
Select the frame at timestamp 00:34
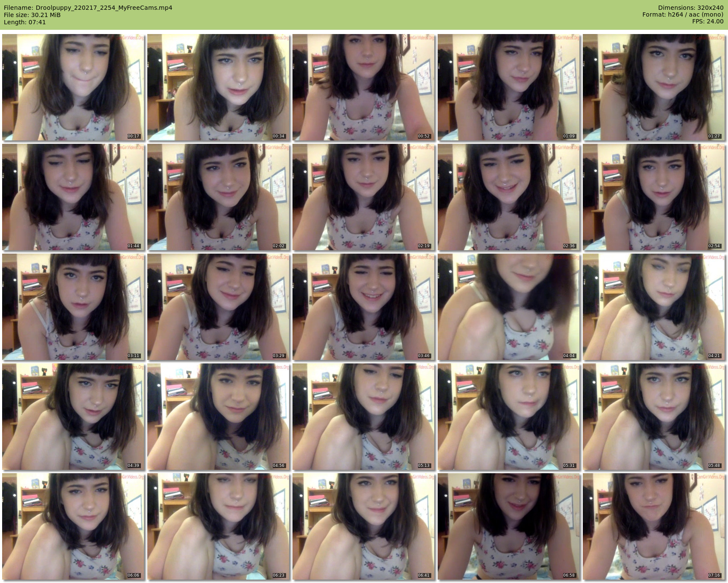tap(218, 87)
